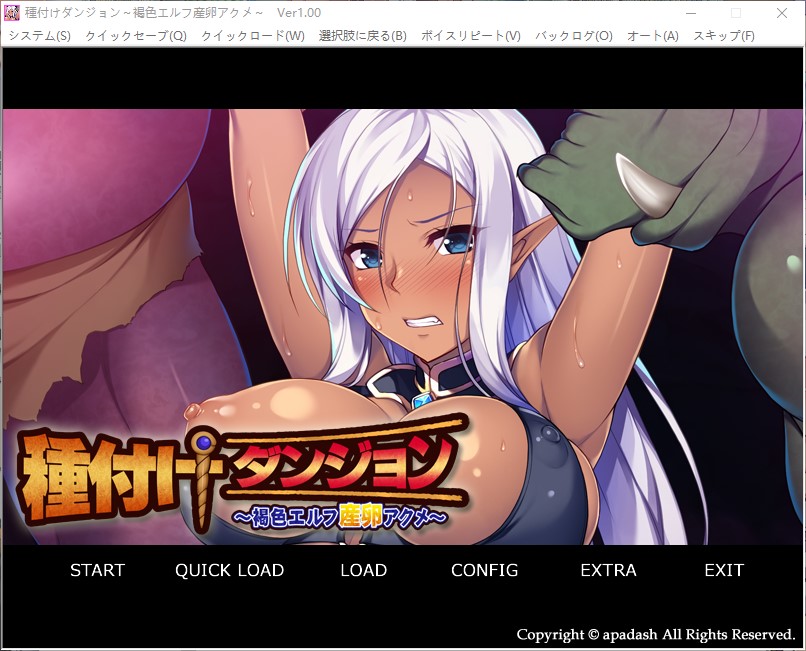Click the QUICK LOAD button

coord(229,570)
